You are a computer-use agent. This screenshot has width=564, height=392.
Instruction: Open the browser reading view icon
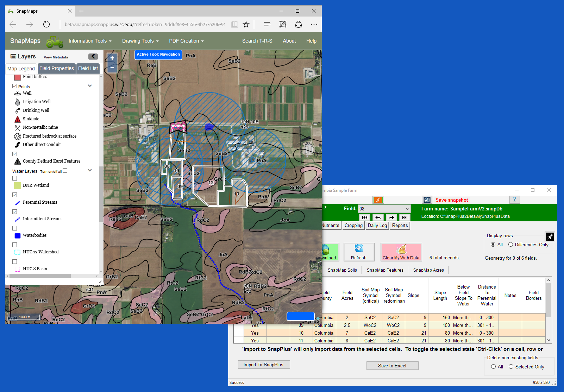coord(234,24)
